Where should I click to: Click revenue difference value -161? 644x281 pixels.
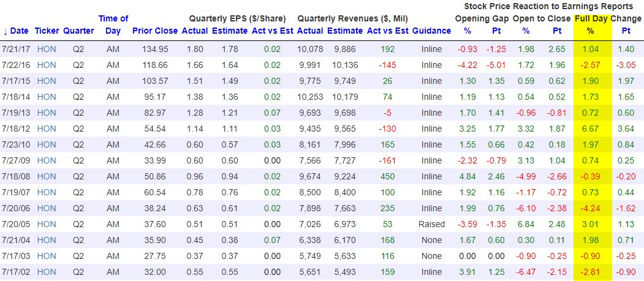(x=387, y=161)
